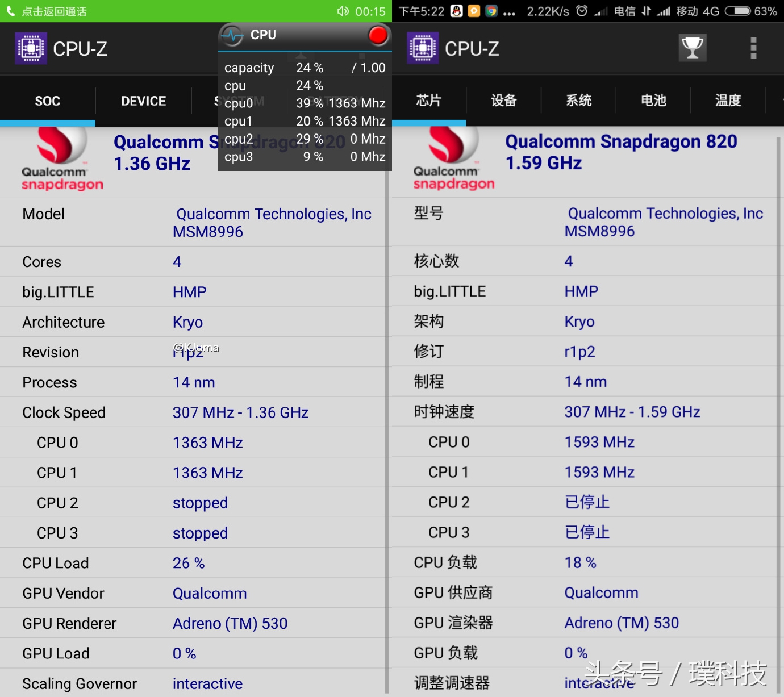Click the 1593 MHz value for CPU 1
The width and height of the screenshot is (784, 697).
599,472
